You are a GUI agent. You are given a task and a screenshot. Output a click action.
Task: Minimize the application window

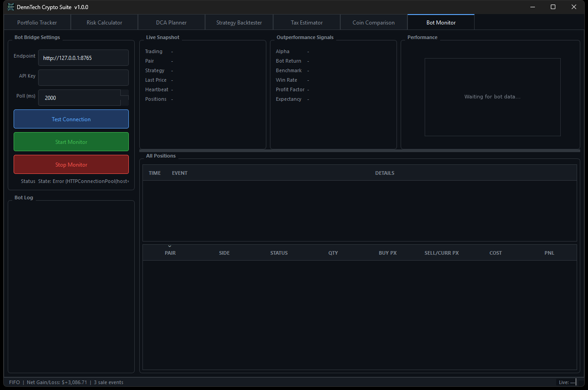coord(532,7)
